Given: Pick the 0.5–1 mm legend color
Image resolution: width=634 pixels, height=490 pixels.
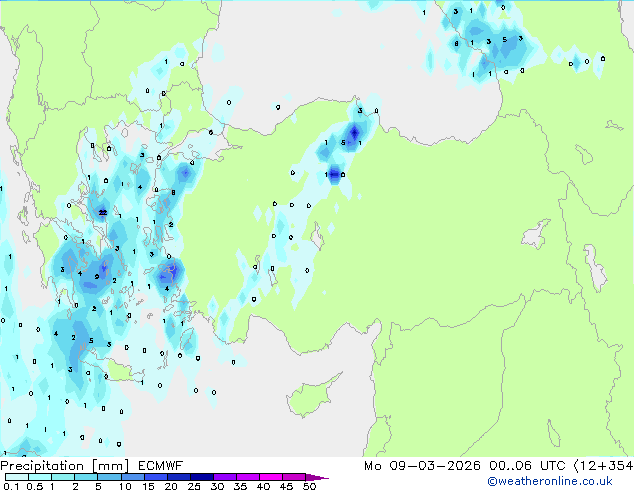Looking at the screenshot, I should pyautogui.click(x=40, y=477).
